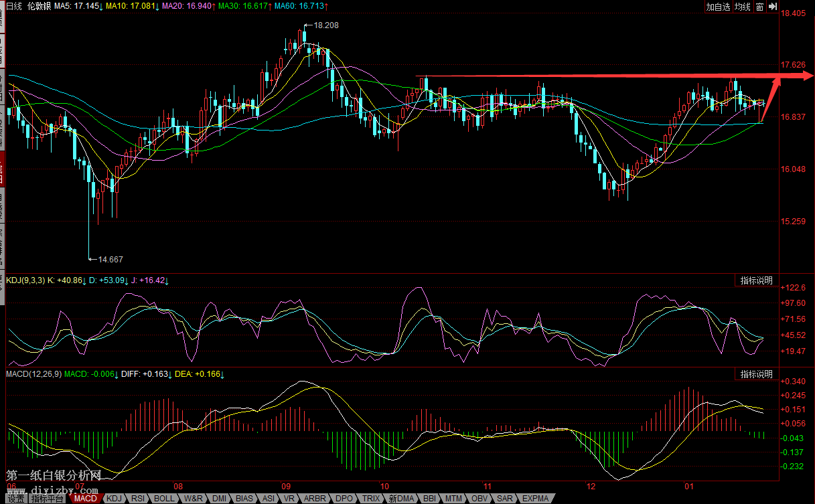815x504 pixels.
Task: Toggle the 均线 moving average lines
Action: click(742, 7)
